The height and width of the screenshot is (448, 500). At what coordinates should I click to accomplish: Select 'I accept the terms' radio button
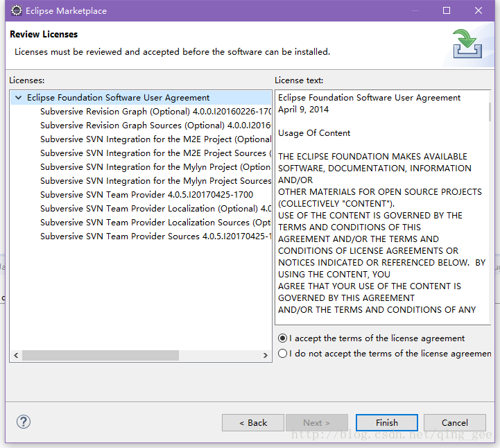click(282, 338)
